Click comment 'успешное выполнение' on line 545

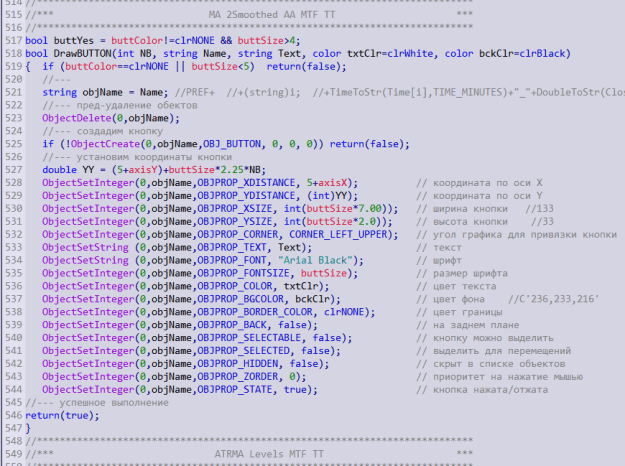pyautogui.click(x=114, y=403)
